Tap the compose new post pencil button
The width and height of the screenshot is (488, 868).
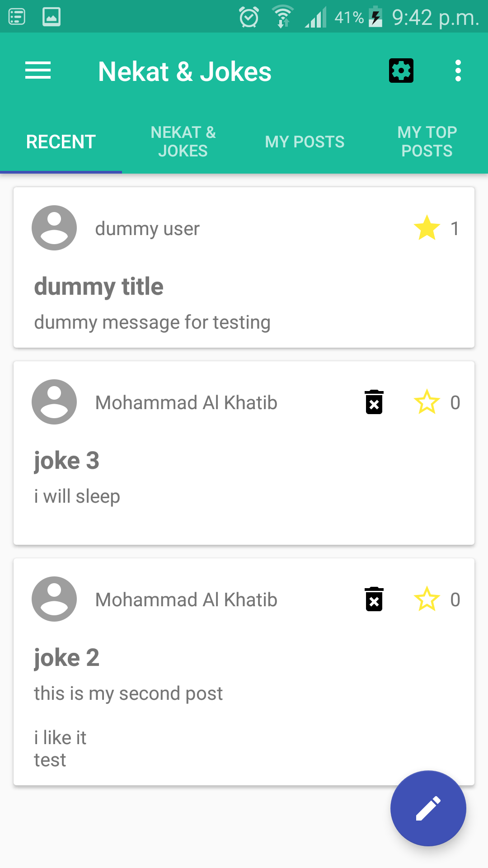[428, 808]
